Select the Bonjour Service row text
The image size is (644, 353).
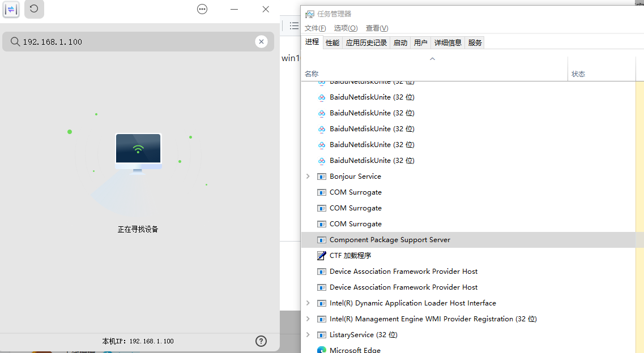(355, 176)
